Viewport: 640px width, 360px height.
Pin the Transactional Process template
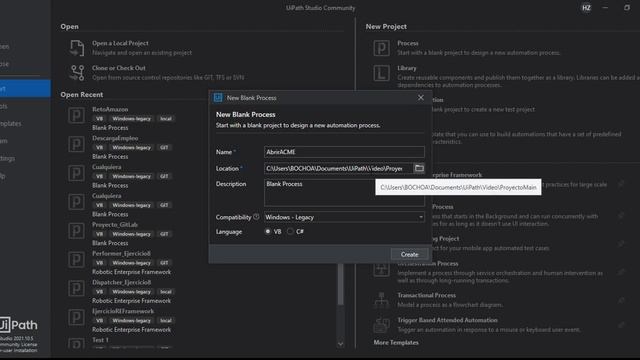tap(621, 300)
